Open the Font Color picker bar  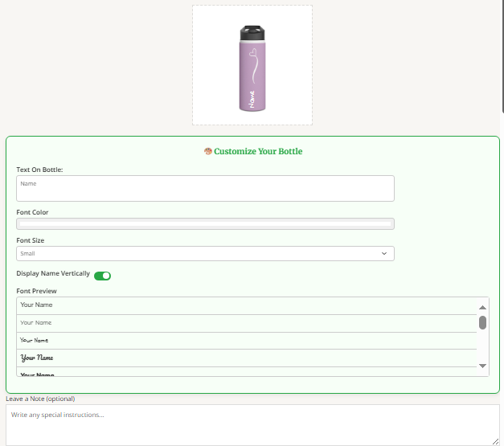click(x=205, y=224)
